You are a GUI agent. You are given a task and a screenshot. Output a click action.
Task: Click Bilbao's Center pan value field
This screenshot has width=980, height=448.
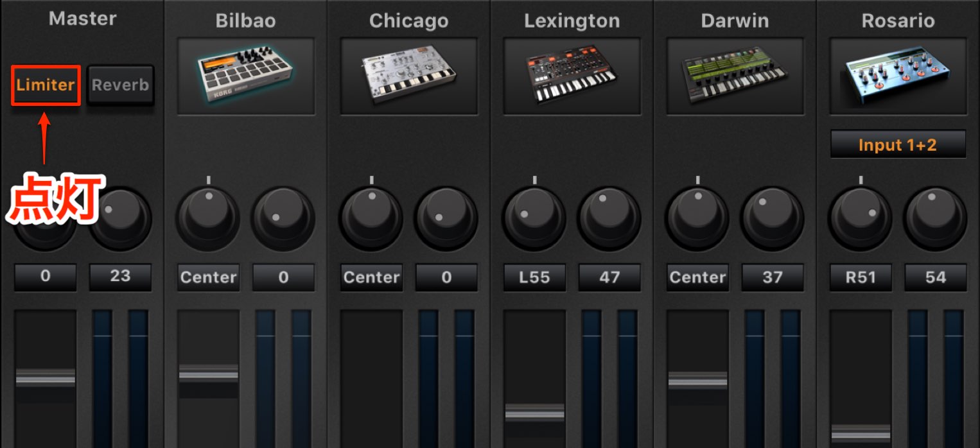208,277
